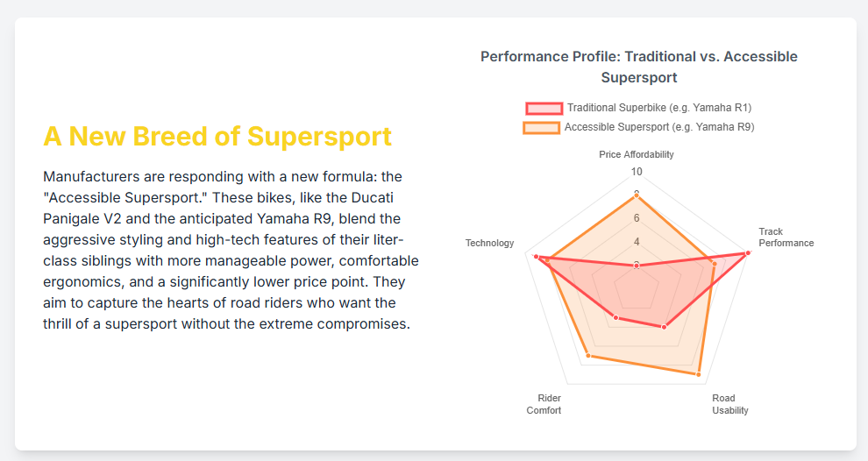Click the Price Affordability axis label
868x461 pixels.
point(637,154)
